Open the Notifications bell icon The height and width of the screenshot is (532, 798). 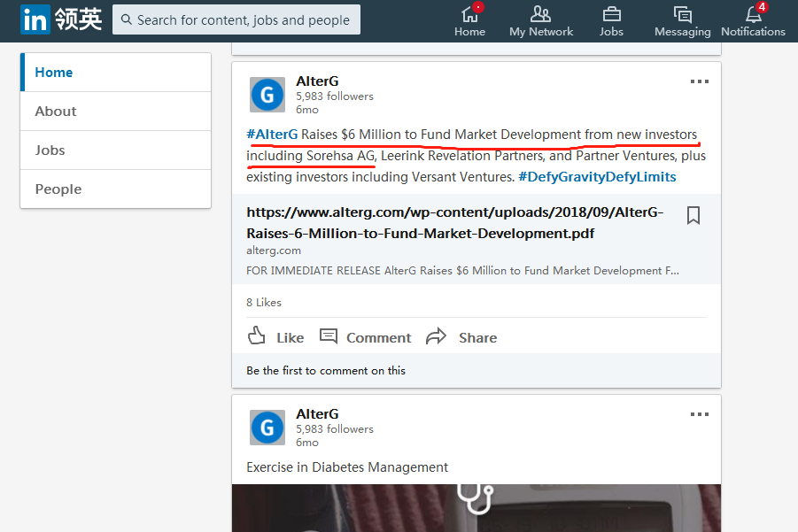tap(754, 14)
